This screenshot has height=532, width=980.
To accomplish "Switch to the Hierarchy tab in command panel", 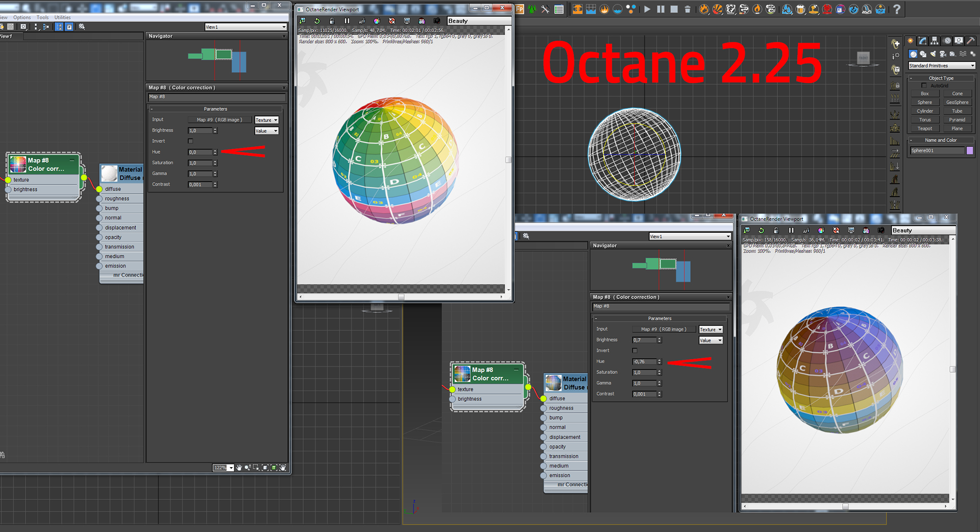I will [x=935, y=41].
